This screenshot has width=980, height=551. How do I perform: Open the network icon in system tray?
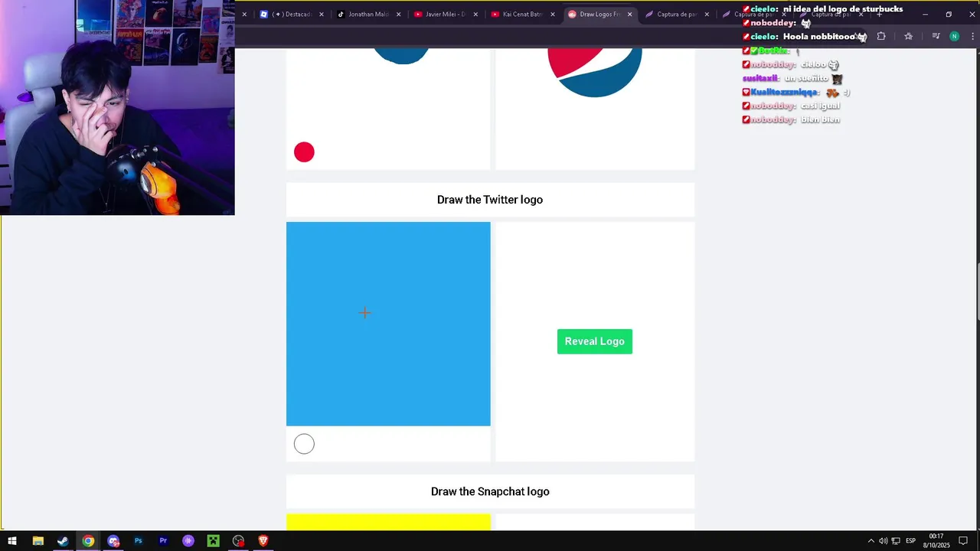tap(895, 541)
